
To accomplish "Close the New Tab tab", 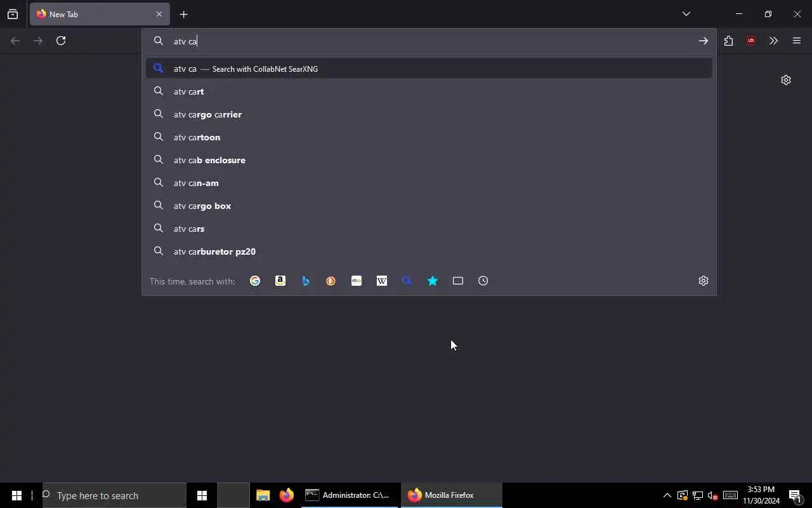I will (x=159, y=14).
